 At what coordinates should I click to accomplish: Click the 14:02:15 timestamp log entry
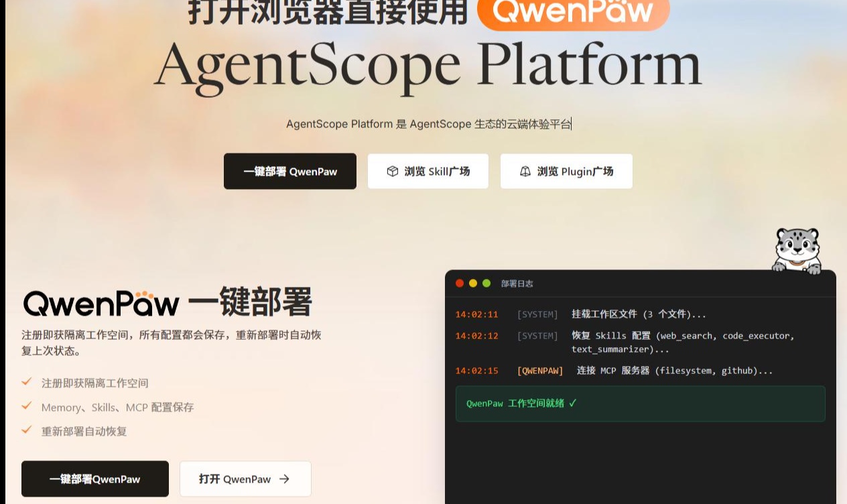pos(477,371)
